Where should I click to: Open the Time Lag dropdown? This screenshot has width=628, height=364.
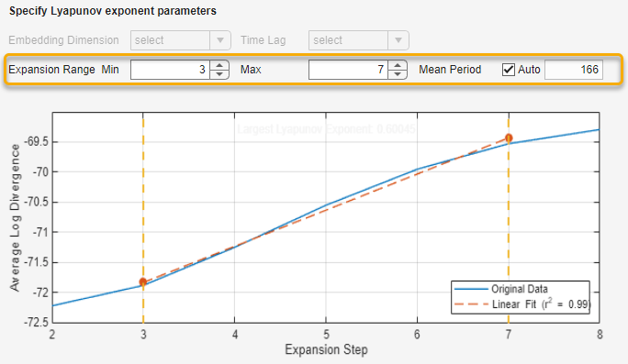click(x=358, y=40)
